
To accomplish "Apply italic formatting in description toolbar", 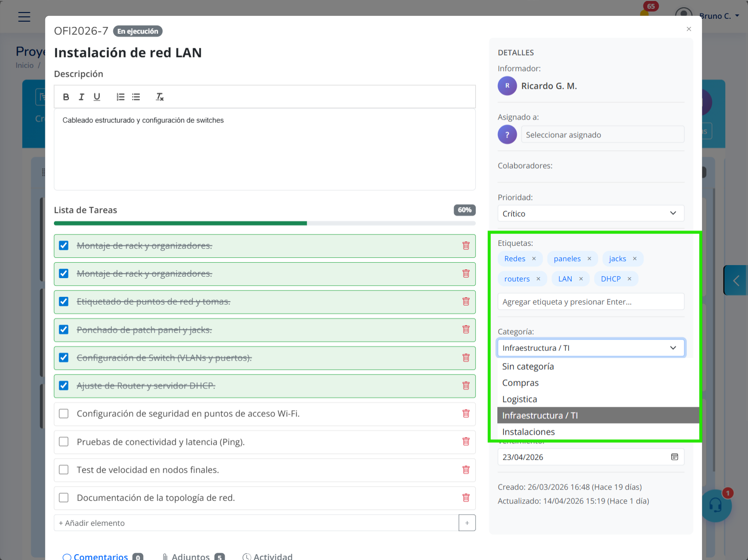I will coord(81,97).
